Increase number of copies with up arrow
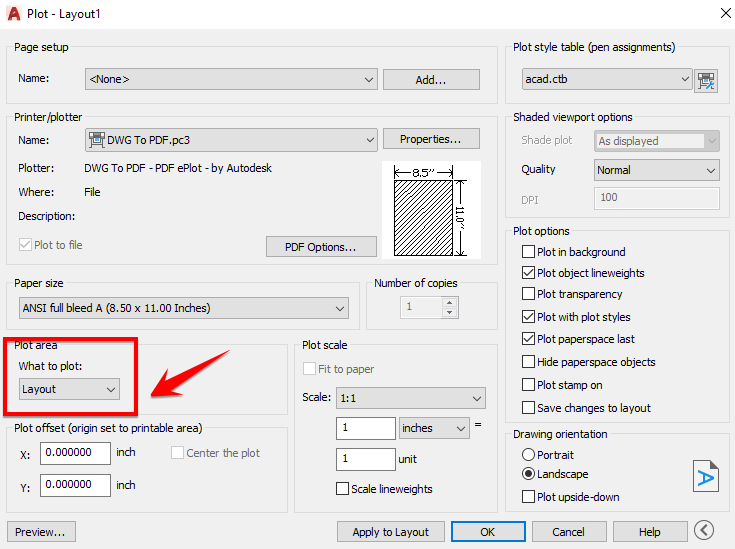The image size is (735, 549). [x=450, y=302]
